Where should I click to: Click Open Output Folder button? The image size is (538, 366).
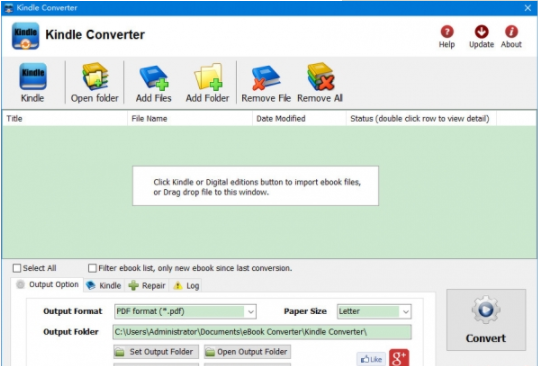tap(247, 352)
